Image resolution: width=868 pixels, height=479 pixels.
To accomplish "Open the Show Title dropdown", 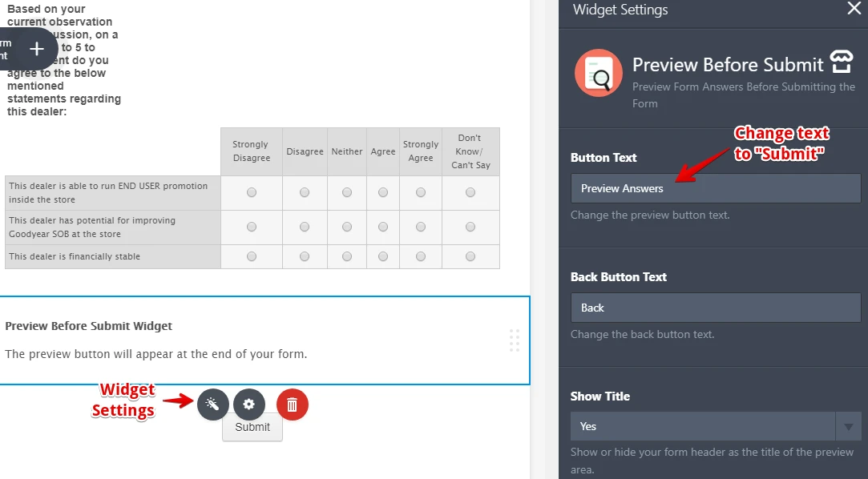I will [716, 426].
